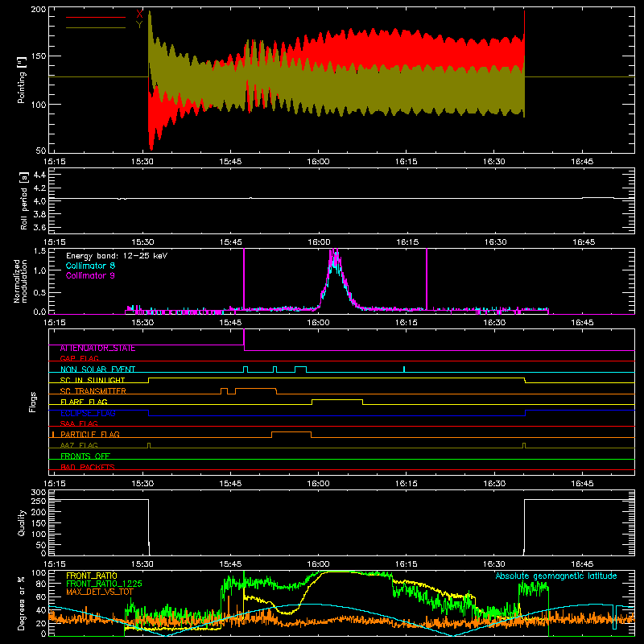Select the 'Pointing' axis label
The height and width of the screenshot is (644, 644).
[22, 80]
